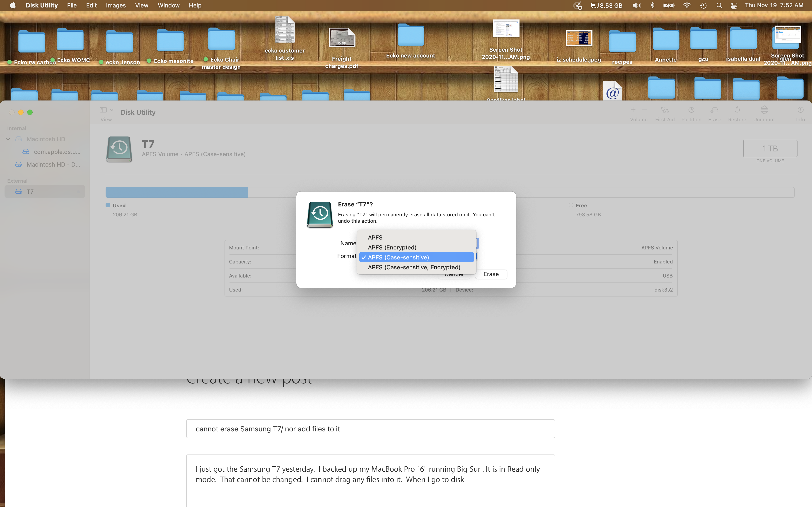Screen dimensions: 812x507
Task: Open the Images menu
Action: [x=115, y=5]
